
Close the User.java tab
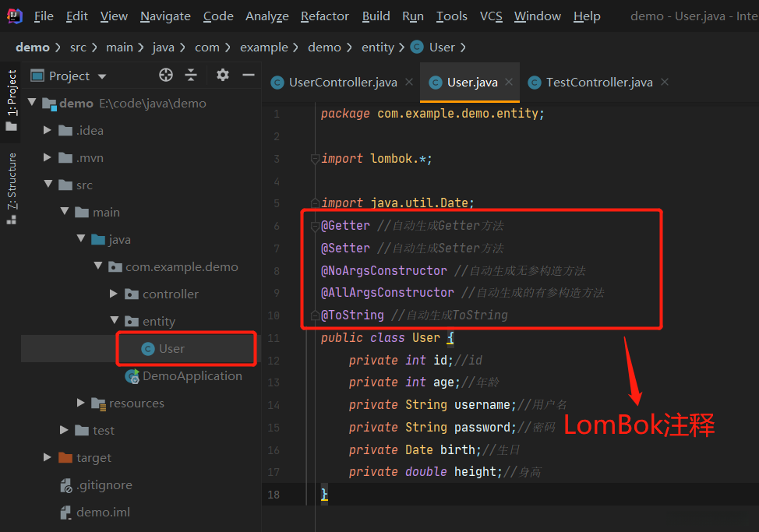click(x=509, y=83)
